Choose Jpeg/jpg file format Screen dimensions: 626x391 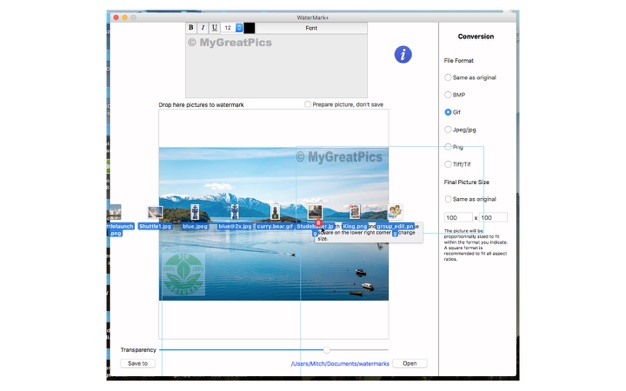[448, 129]
